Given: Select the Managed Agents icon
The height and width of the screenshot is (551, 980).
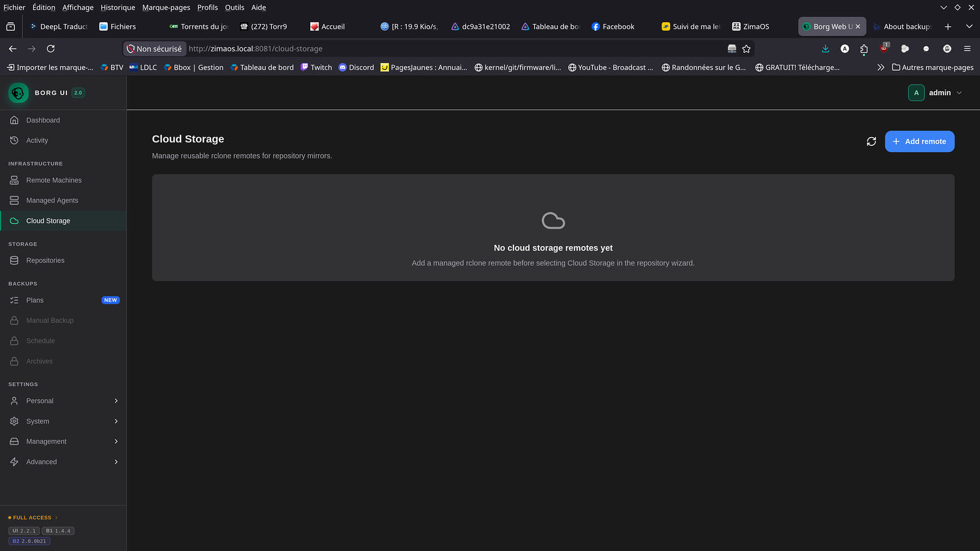Looking at the screenshot, I should [14, 200].
